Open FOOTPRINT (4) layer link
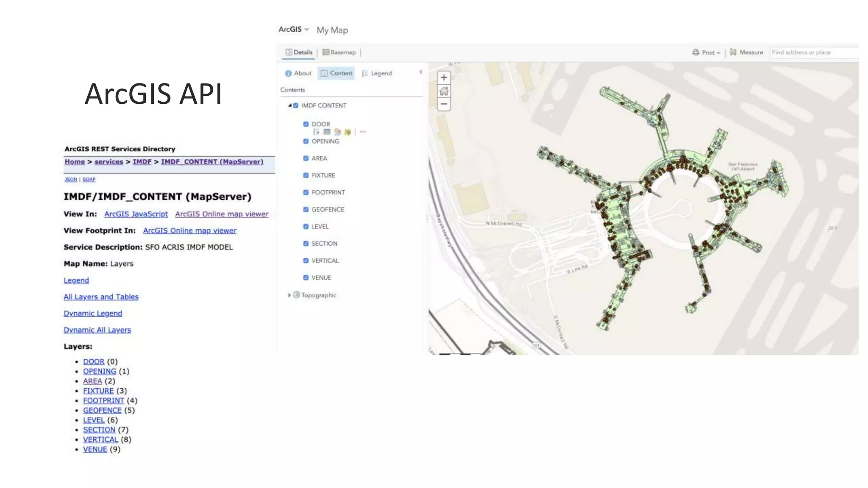This screenshot has width=868, height=488. (x=103, y=401)
